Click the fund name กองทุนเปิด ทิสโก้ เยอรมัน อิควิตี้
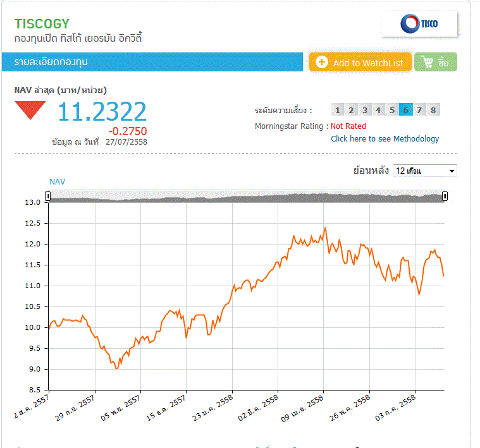This screenshot has height=448, width=480. (78, 38)
